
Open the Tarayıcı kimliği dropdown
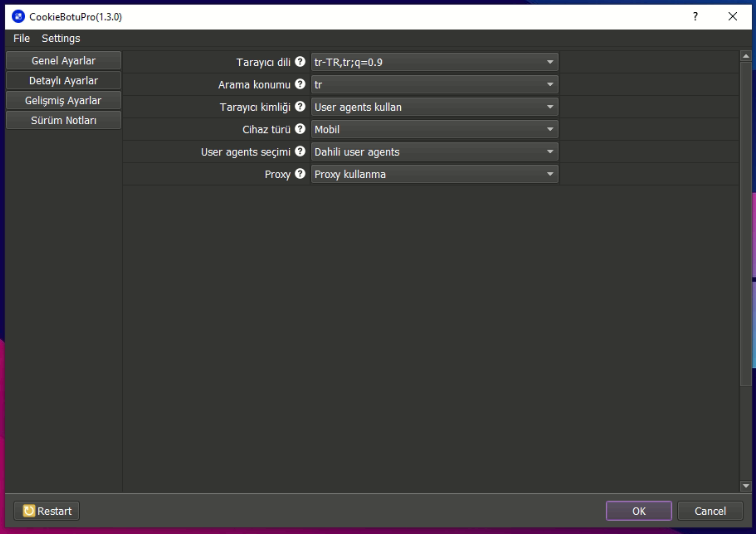[x=434, y=107]
